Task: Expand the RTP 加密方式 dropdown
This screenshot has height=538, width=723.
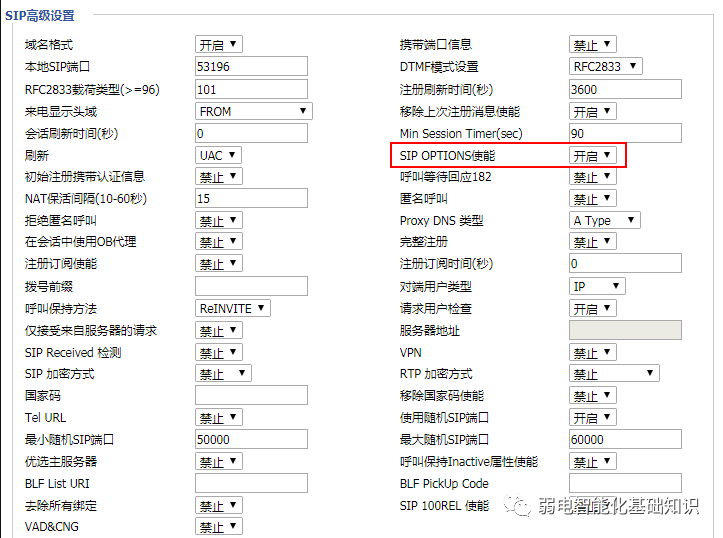Action: click(x=614, y=373)
